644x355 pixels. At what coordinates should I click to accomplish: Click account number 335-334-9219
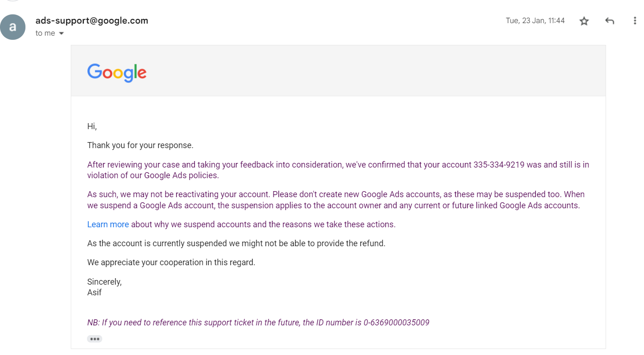click(499, 165)
